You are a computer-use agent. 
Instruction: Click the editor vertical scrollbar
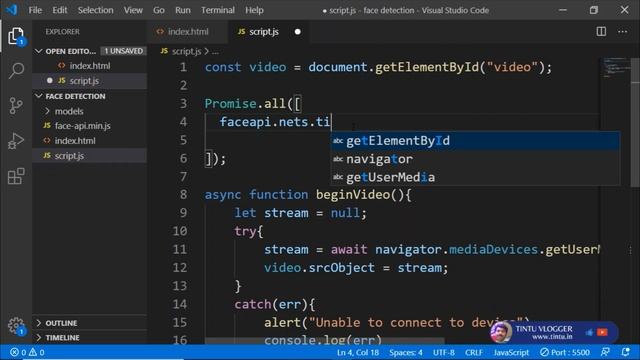635,122
